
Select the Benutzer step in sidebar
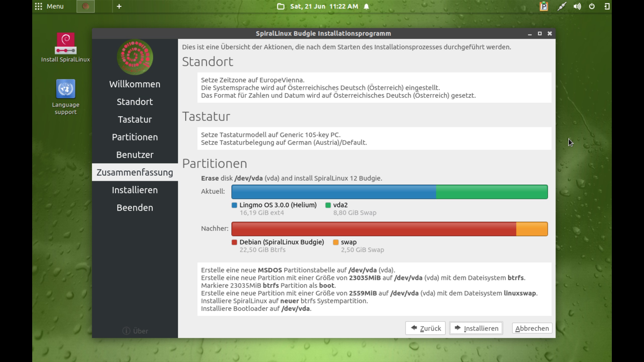tap(135, 155)
